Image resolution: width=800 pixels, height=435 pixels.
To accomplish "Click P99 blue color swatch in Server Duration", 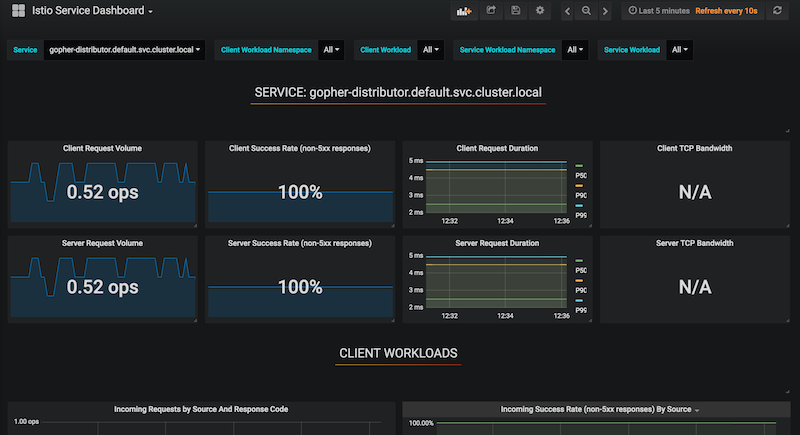I will point(579,300).
